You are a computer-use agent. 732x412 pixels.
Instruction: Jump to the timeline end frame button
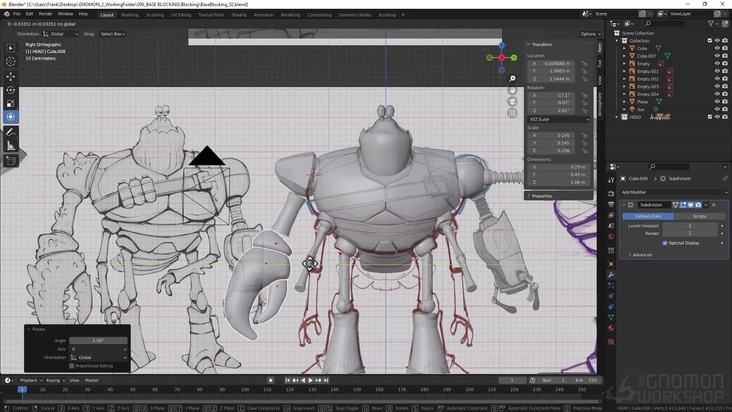326,380
